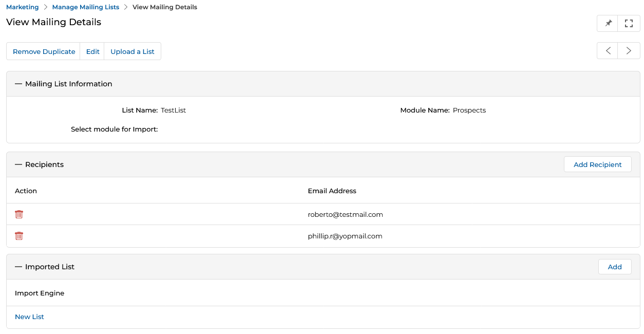Image resolution: width=644 pixels, height=334 pixels.
Task: Select the phillip.r@yopmail.com email address
Action: (345, 236)
